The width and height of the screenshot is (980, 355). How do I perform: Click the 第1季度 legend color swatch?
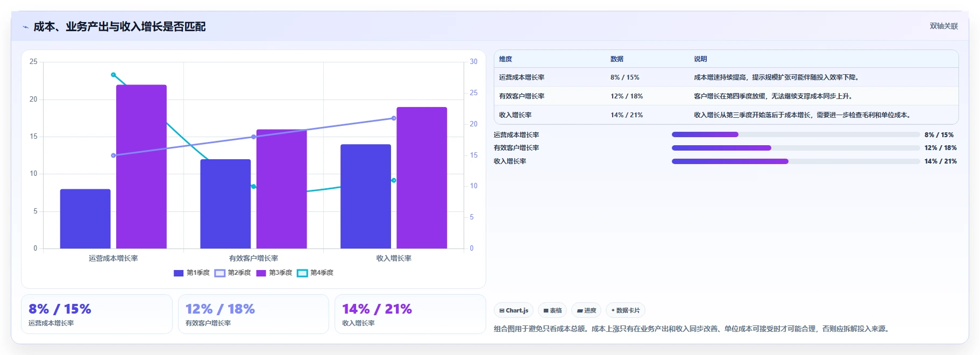tap(179, 273)
